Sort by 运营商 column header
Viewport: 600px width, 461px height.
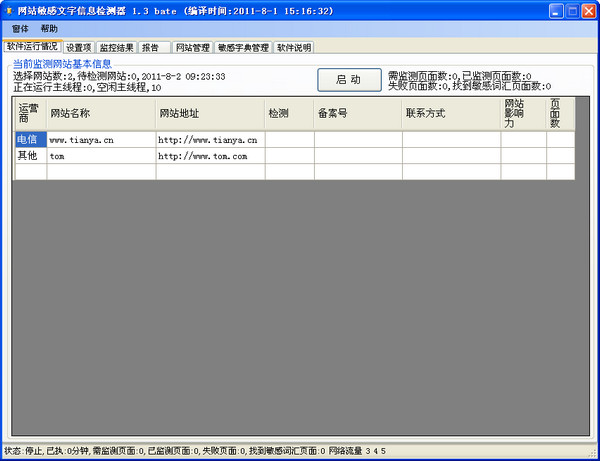31,113
